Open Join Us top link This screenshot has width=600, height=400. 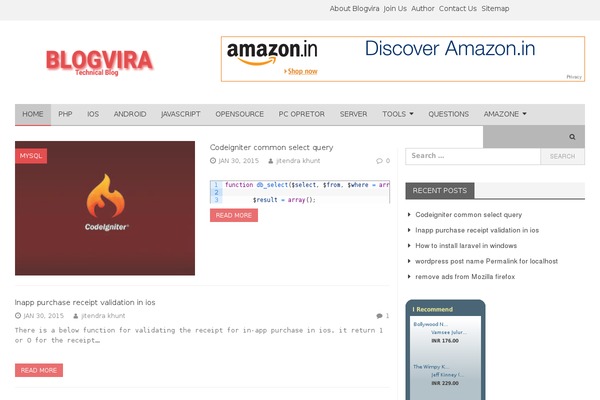pos(395,8)
